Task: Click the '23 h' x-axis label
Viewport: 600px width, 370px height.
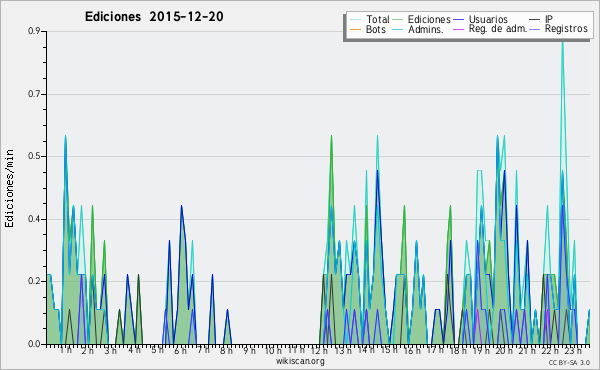Action: click(573, 351)
